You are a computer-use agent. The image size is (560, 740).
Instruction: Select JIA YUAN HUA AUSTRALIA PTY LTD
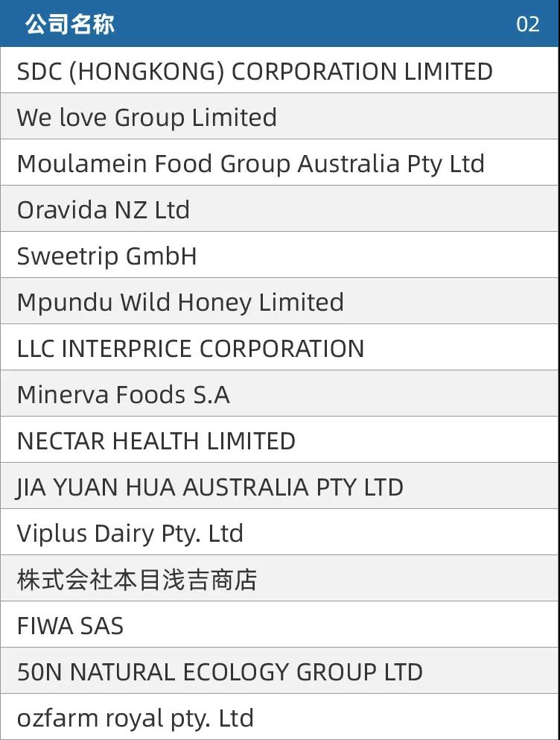pyautogui.click(x=280, y=486)
